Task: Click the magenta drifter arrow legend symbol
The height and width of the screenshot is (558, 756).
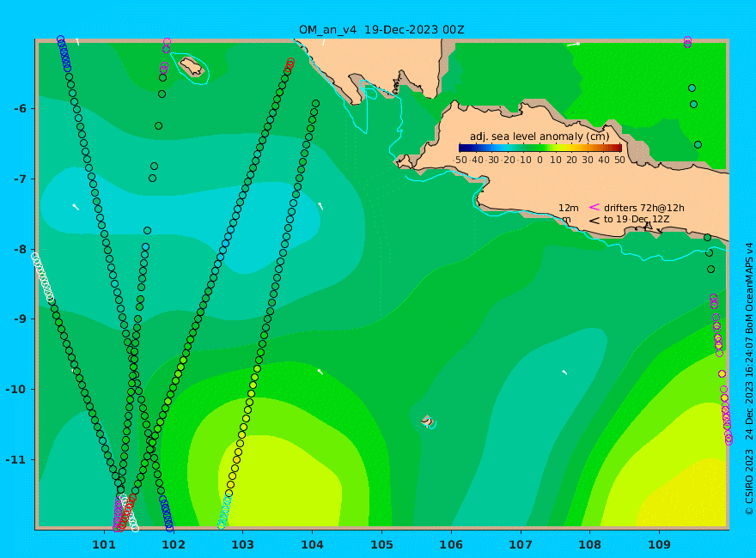Action: click(594, 207)
